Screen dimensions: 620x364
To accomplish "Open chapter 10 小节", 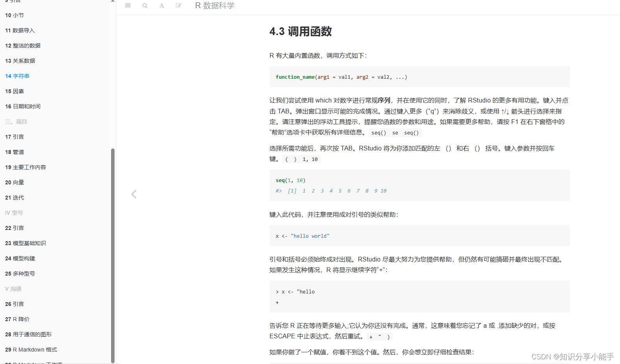I will tap(14, 15).
